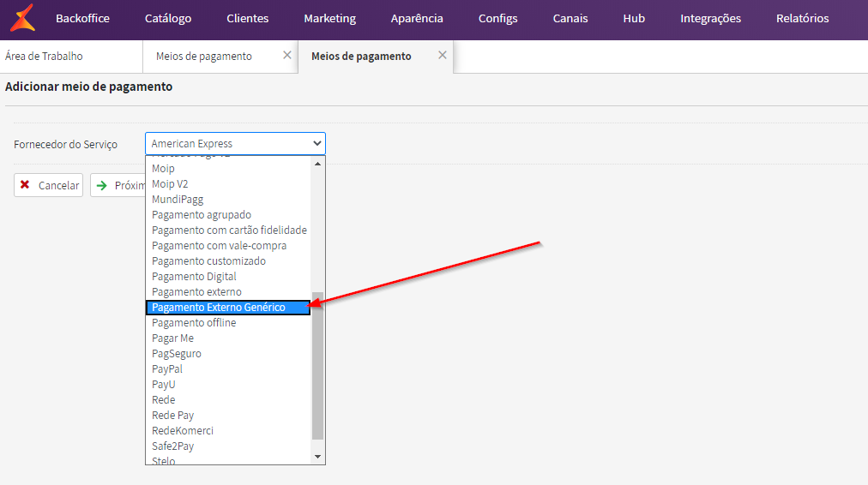
Task: Choose RedeKomerci option
Action: [228, 431]
